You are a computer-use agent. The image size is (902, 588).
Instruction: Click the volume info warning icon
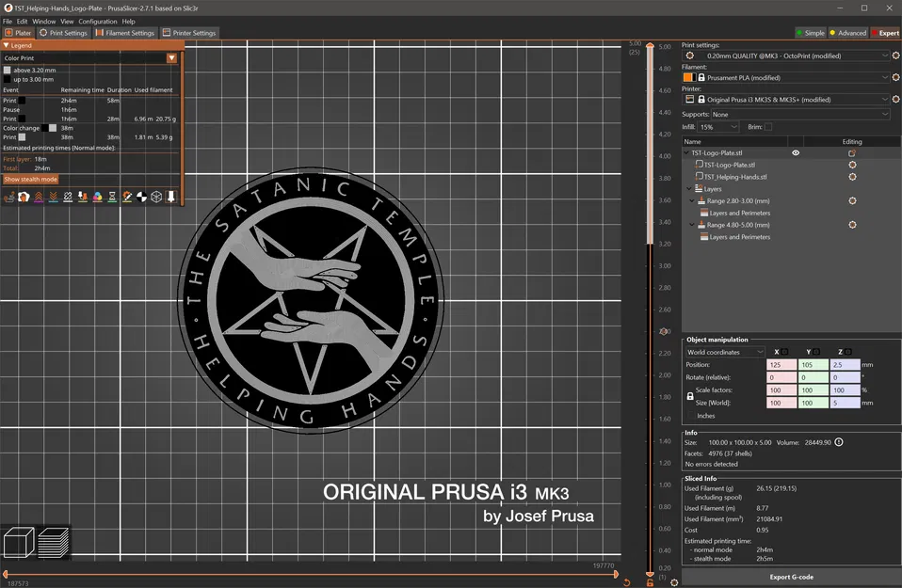pyautogui.click(x=839, y=442)
